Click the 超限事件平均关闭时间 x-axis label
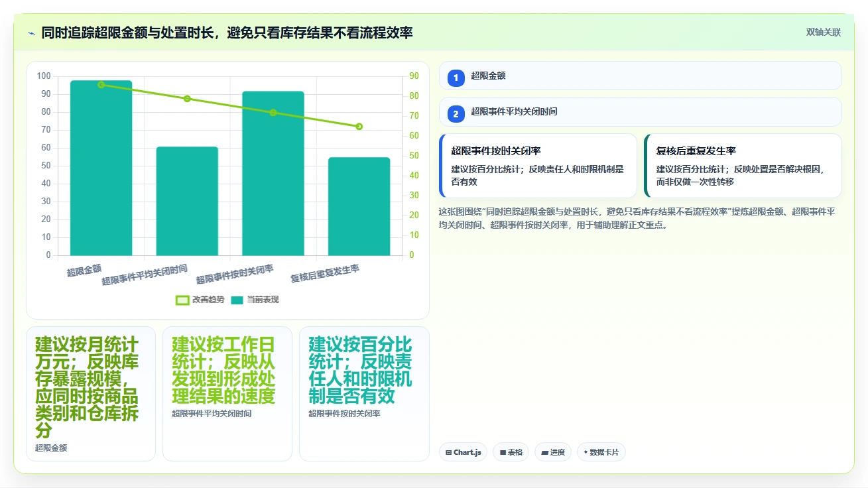Screen dimensions: 868x488 145,274
